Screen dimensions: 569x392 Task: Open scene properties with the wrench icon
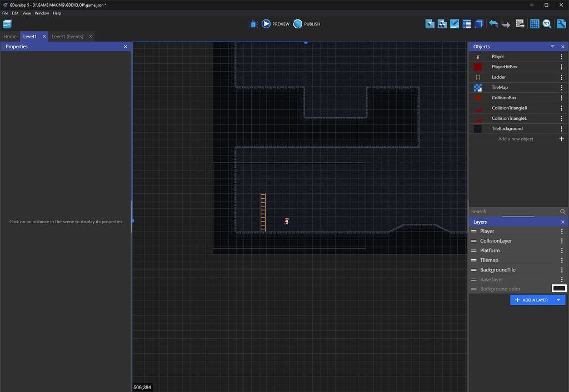click(561, 23)
